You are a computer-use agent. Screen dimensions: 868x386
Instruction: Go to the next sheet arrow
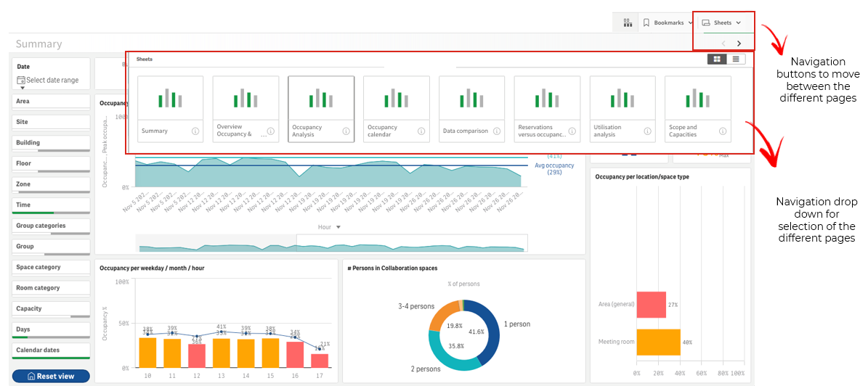point(739,43)
